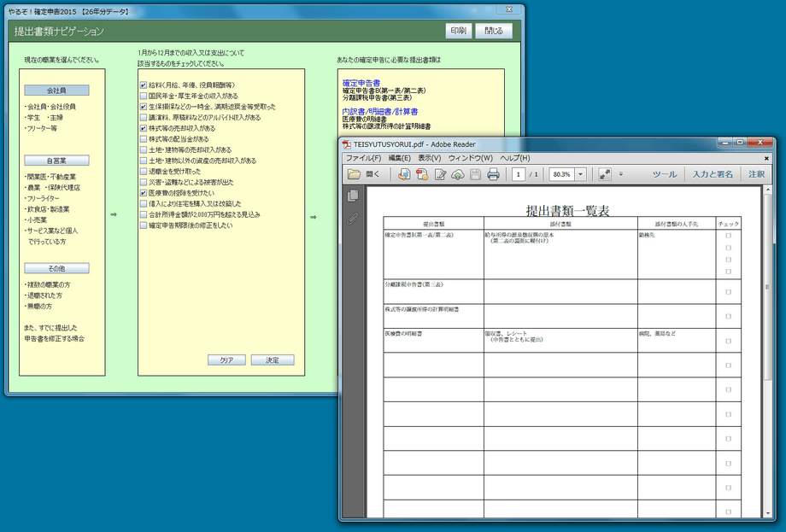The height and width of the screenshot is (532, 786).
Task: Open 編集(E) menu in Adobe Reader
Action: click(400, 158)
